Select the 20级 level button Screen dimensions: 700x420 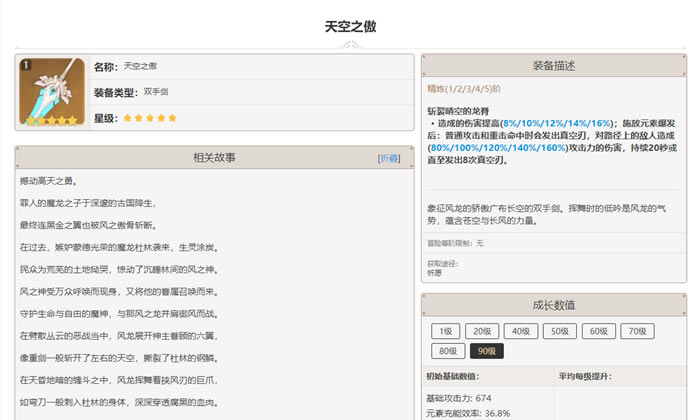click(x=482, y=331)
